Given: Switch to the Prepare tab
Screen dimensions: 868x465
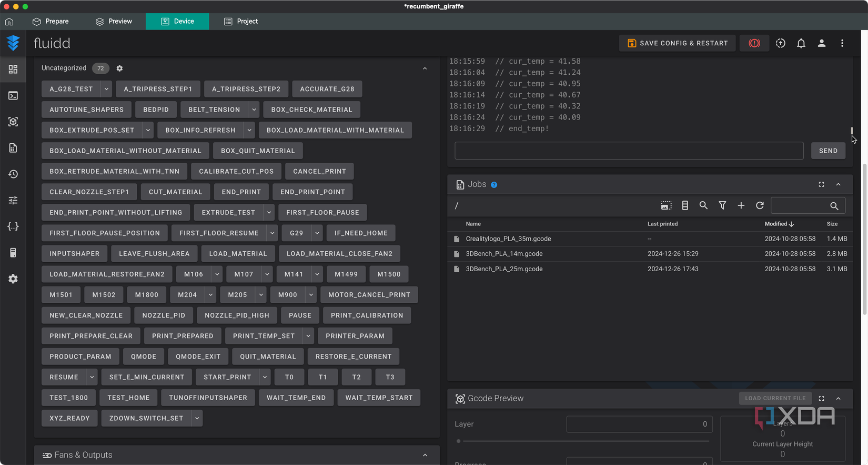Looking at the screenshot, I should (51, 22).
